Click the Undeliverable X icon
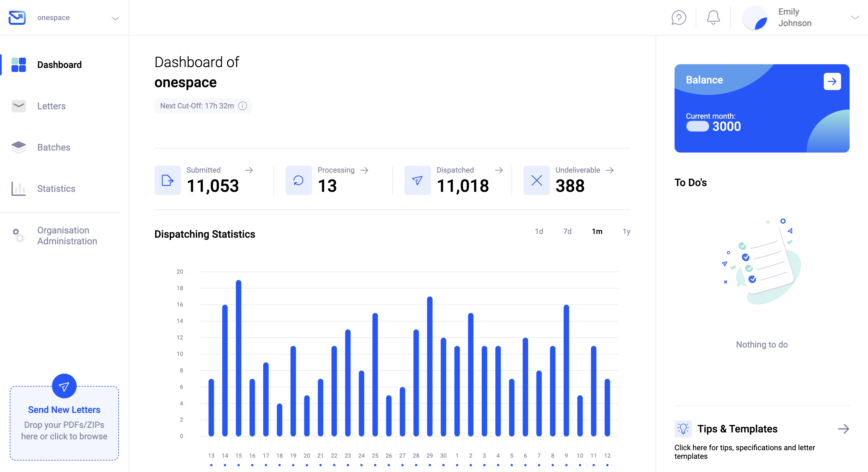Image resolution: width=868 pixels, height=472 pixels. pos(536,180)
